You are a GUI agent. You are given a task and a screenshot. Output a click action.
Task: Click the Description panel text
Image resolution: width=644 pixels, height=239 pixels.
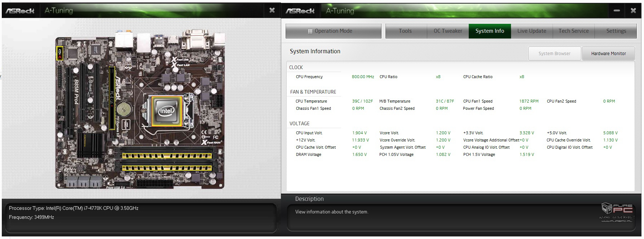tap(332, 212)
